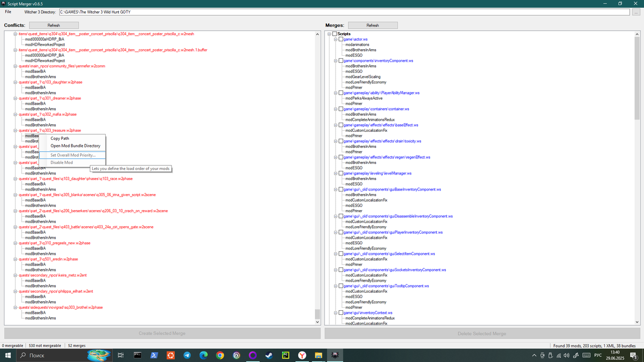The width and height of the screenshot is (644, 362).
Task: Click the Meet Now camera tray icon
Action: pyautogui.click(x=543, y=355)
